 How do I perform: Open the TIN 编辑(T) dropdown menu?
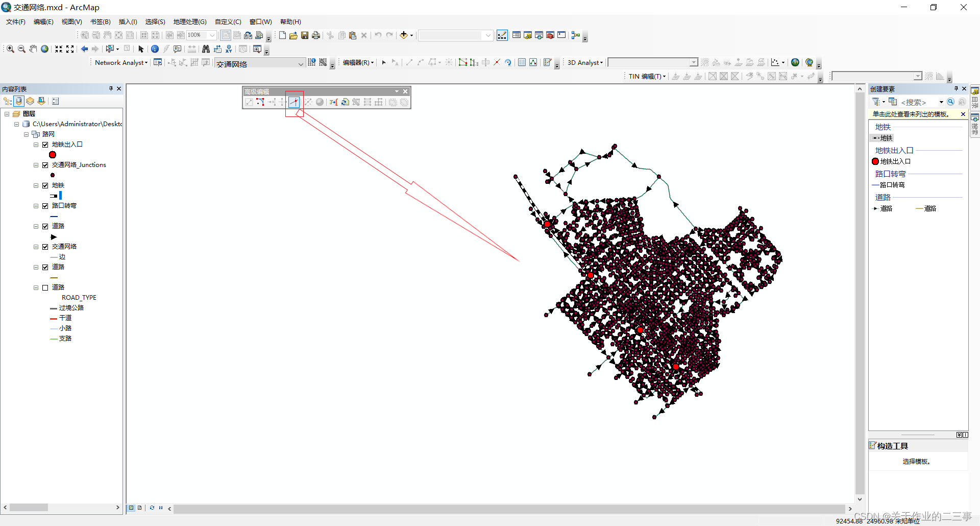pos(647,76)
